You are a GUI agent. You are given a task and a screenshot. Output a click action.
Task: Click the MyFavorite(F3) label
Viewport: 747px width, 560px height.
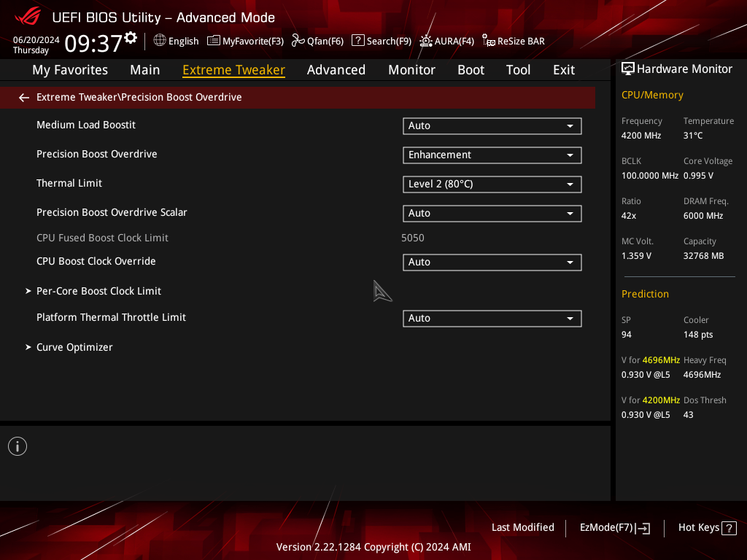click(253, 42)
